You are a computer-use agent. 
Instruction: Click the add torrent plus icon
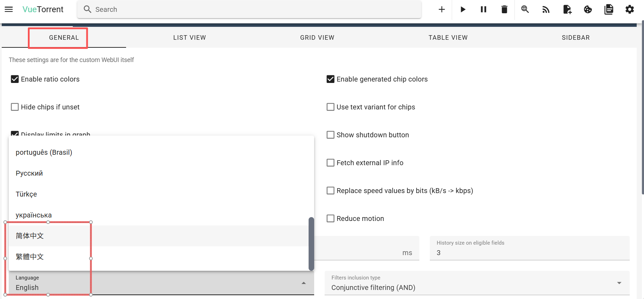click(442, 9)
